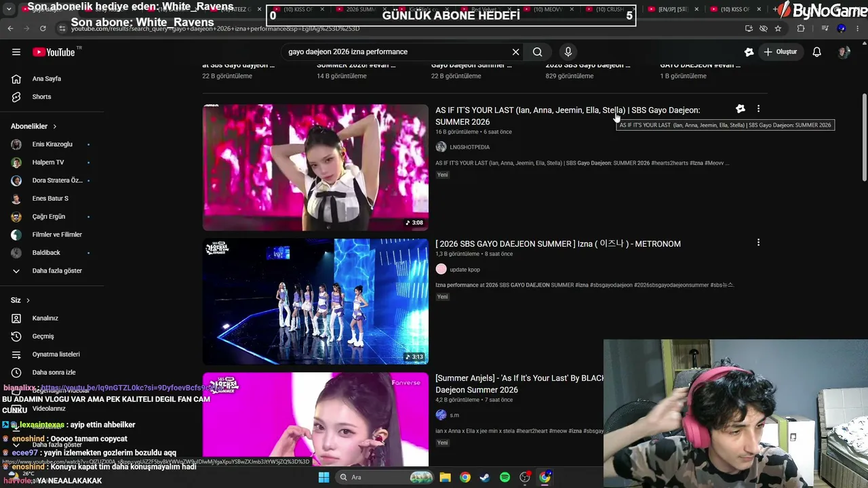This screenshot has width=868, height=488.
Task: Open the YouTube guide hamburger menu
Action: click(16, 52)
